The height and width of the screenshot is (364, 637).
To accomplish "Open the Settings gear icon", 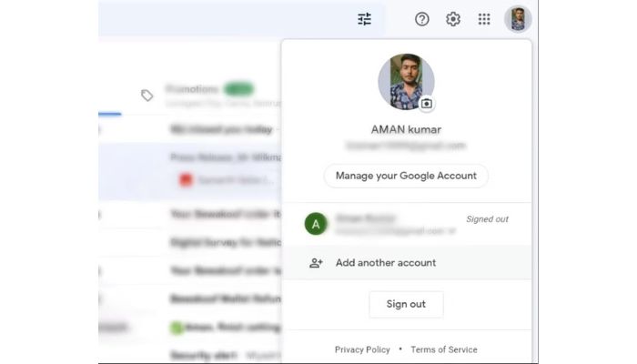I will (x=453, y=19).
